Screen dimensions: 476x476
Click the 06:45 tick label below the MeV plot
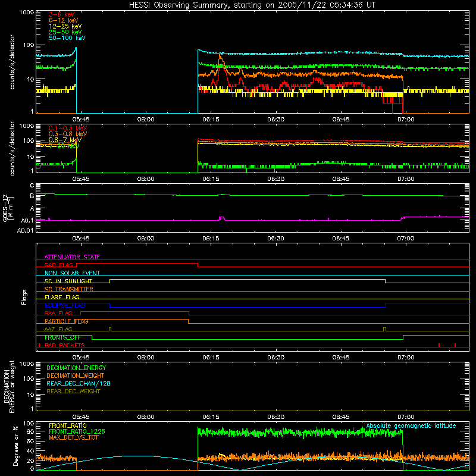pos(340,179)
